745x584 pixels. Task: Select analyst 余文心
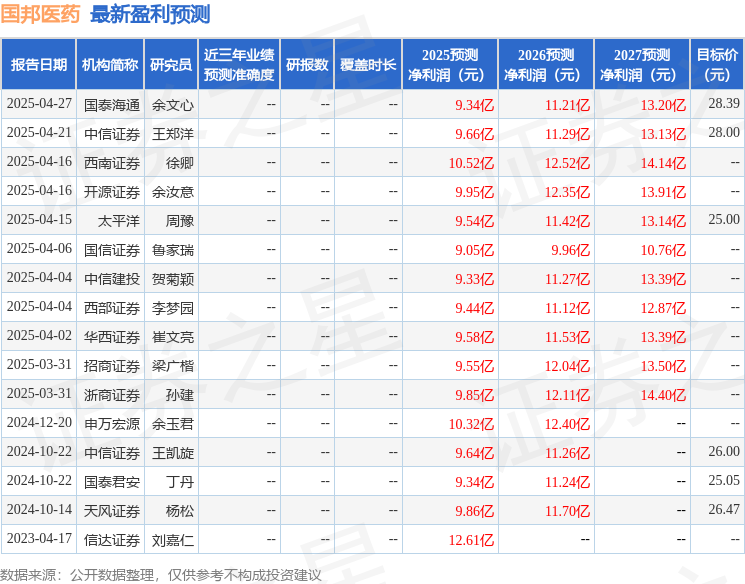172,105
